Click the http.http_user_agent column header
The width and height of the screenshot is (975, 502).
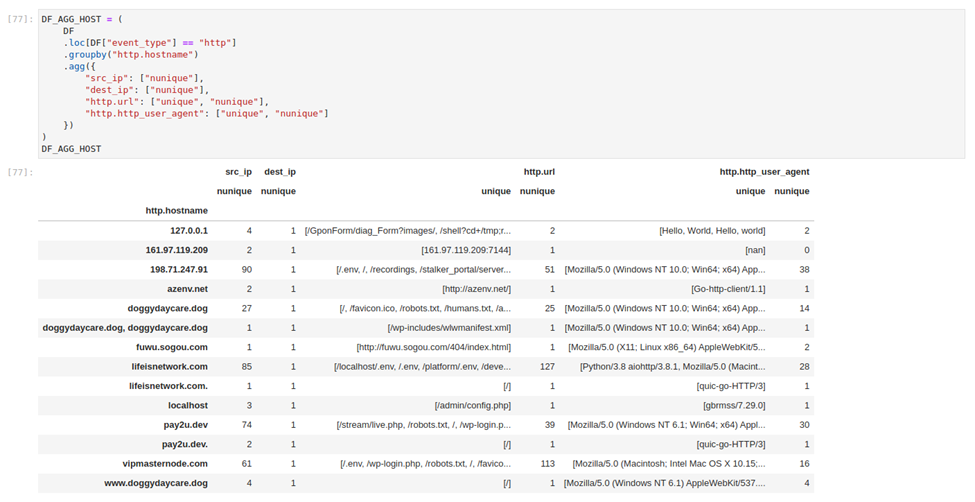pyautogui.click(x=764, y=172)
